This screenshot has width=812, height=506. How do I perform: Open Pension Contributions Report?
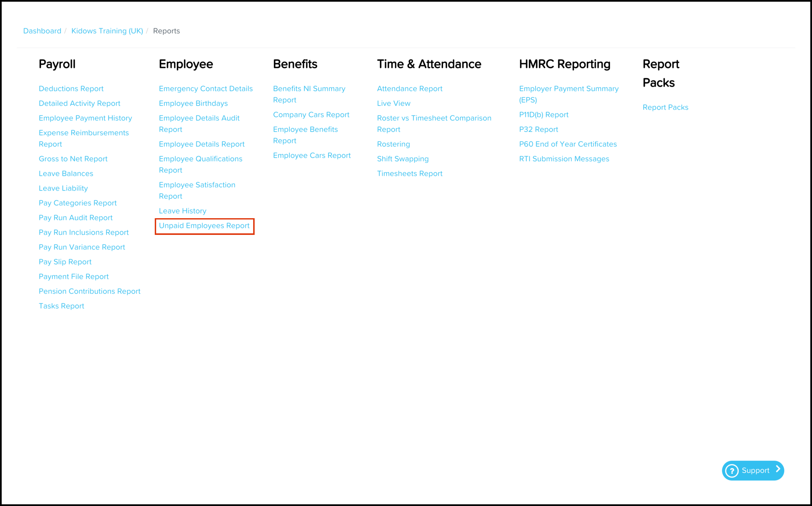click(x=89, y=291)
